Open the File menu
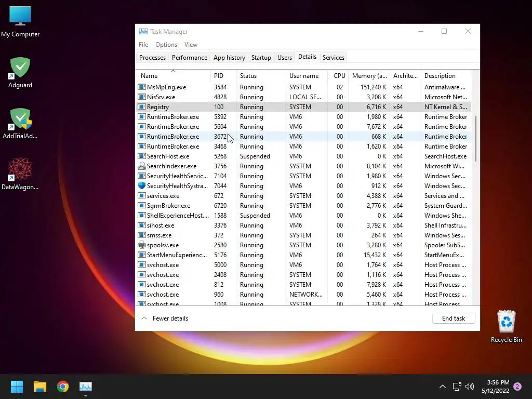Viewport: 532px width, 399px height. [x=143, y=45]
